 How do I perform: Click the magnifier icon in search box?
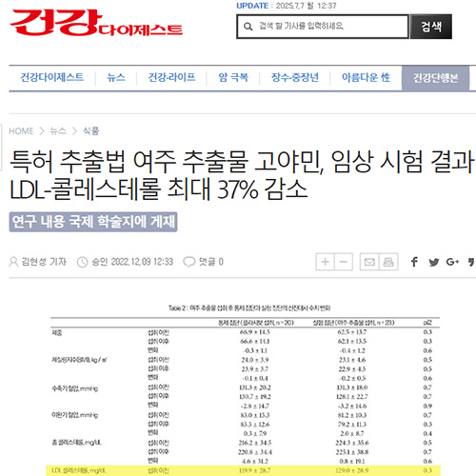click(248, 27)
